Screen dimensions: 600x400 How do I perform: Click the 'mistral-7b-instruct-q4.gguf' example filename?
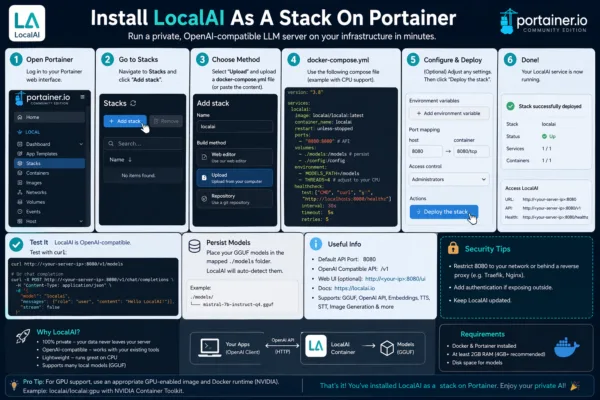point(238,305)
